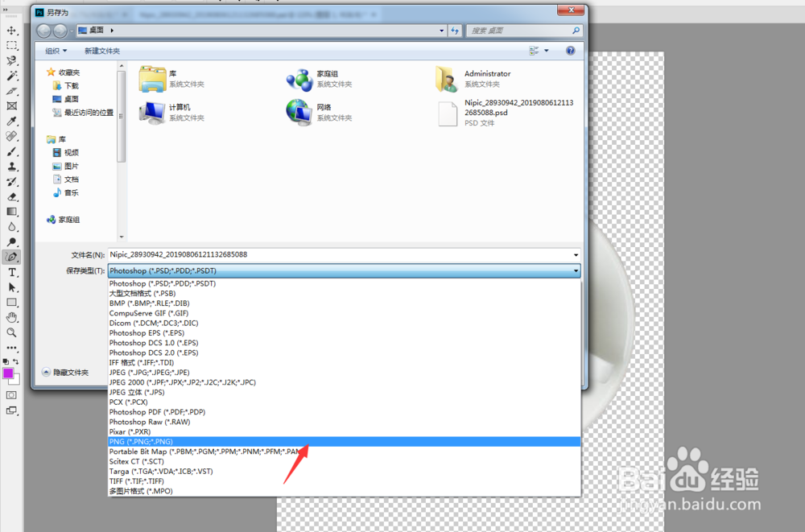Select the Move tool

(11, 31)
